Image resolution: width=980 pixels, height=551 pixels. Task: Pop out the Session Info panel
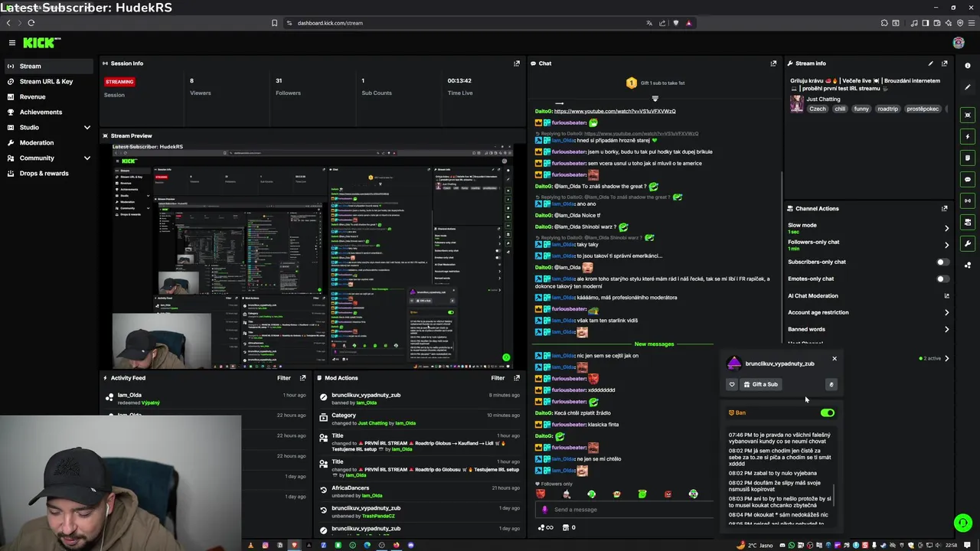click(x=517, y=64)
